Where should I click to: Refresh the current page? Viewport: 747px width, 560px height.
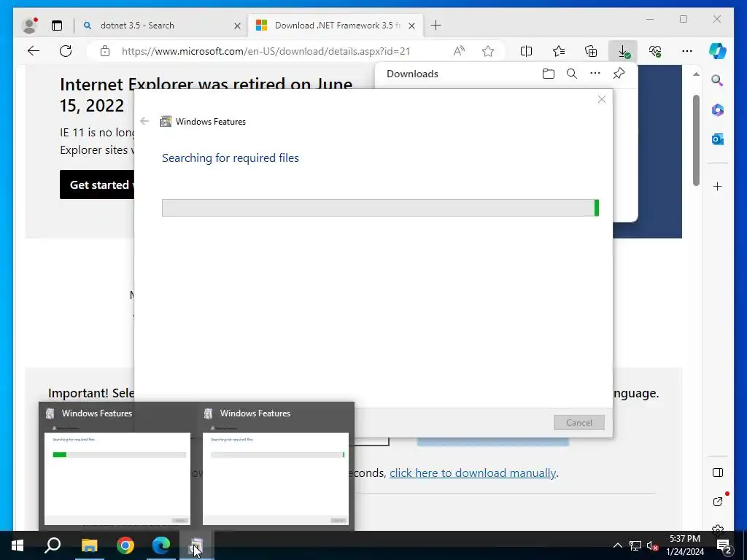pyautogui.click(x=66, y=51)
